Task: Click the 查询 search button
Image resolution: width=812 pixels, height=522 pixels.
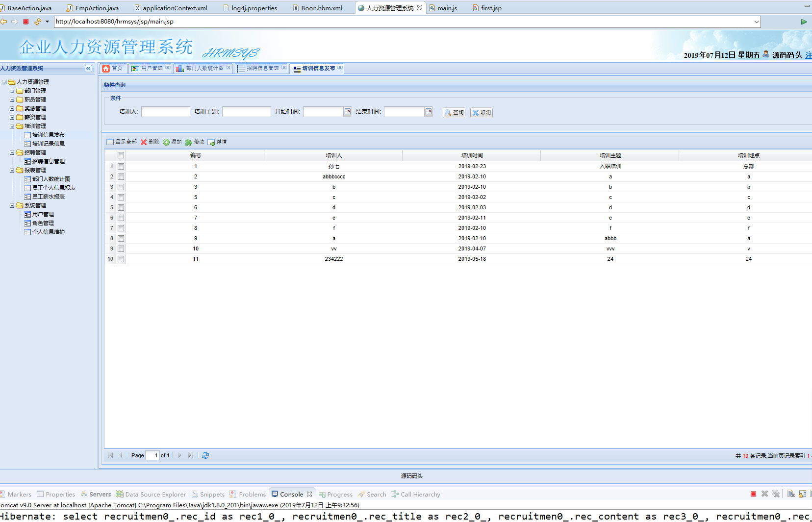Action: pyautogui.click(x=454, y=113)
